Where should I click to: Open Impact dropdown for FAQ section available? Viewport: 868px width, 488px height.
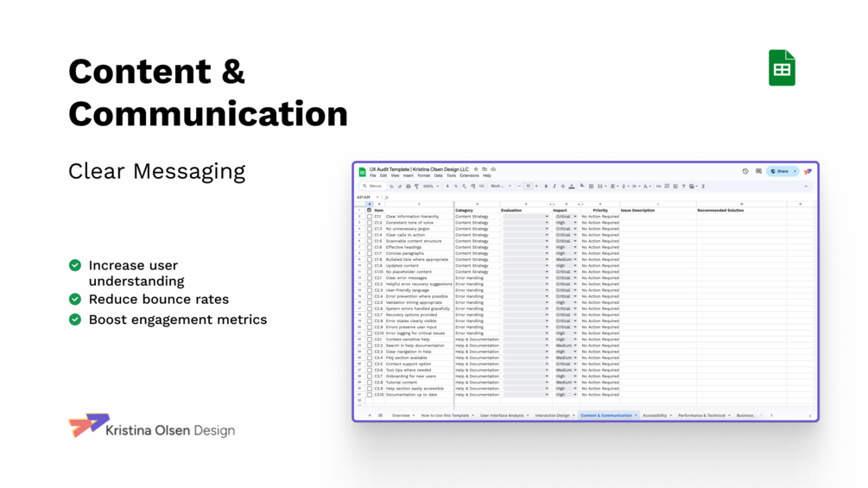566,358
